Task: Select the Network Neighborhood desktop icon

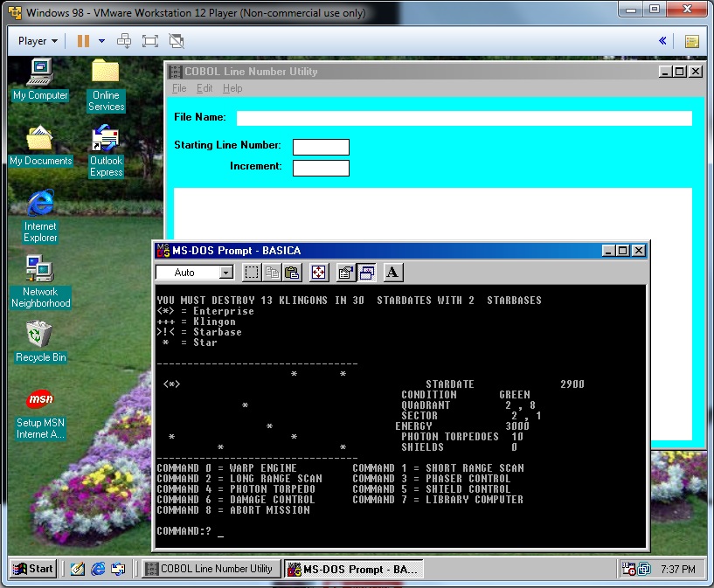Action: pos(40,282)
